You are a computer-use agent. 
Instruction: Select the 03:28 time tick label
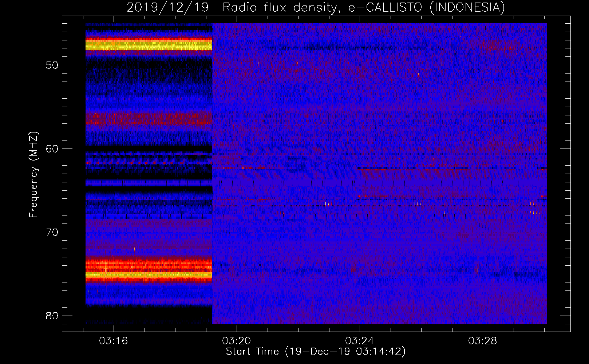(x=483, y=341)
